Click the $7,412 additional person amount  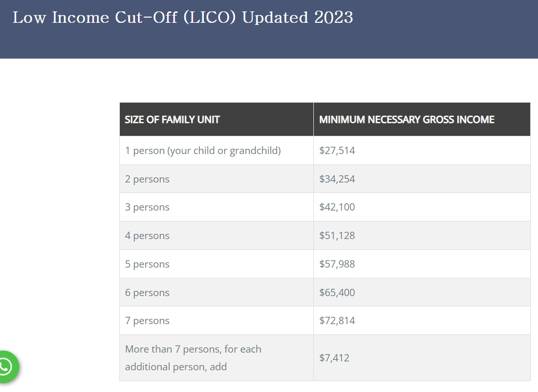pyautogui.click(x=334, y=358)
